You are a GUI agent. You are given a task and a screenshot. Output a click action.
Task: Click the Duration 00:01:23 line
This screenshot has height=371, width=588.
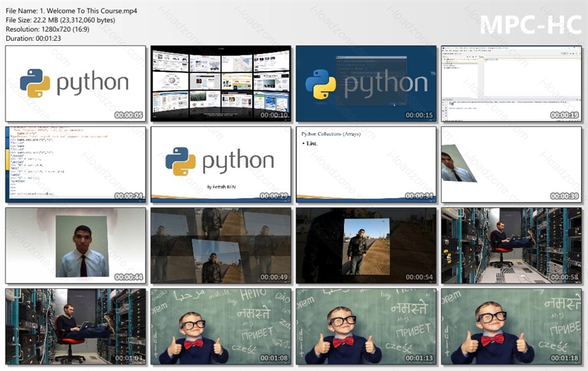tap(33, 38)
